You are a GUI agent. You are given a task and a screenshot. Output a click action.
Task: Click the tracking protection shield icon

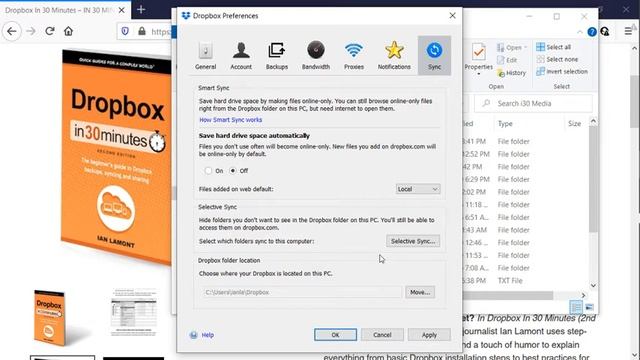(x=125, y=31)
